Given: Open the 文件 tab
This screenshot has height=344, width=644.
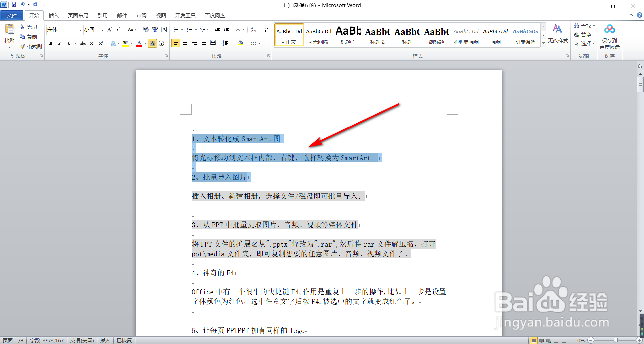Looking at the screenshot, I should coord(12,15).
